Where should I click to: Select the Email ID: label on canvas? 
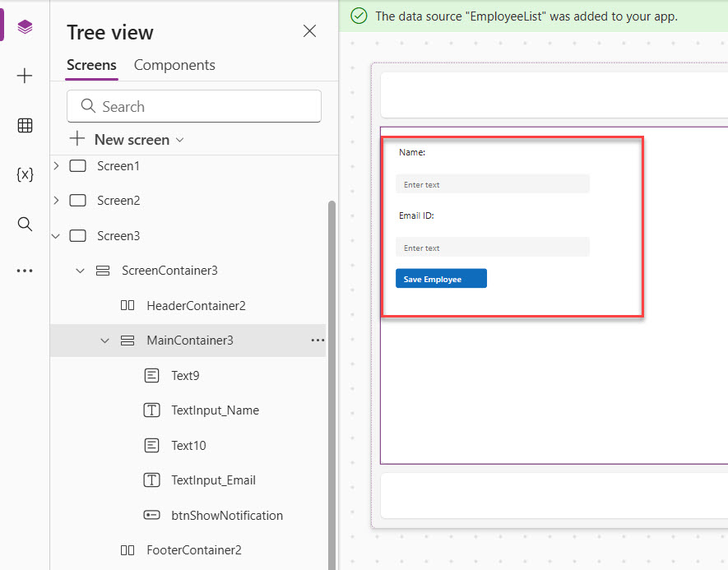point(416,215)
